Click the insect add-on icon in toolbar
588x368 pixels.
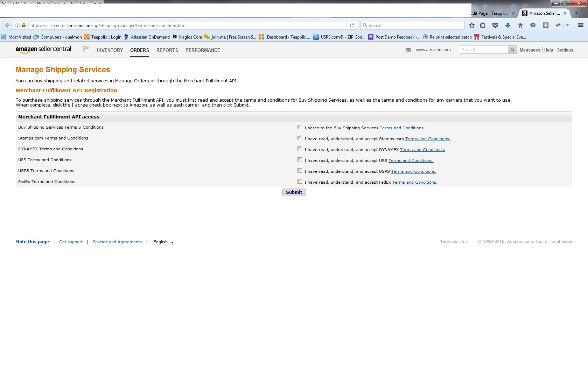tap(558, 25)
